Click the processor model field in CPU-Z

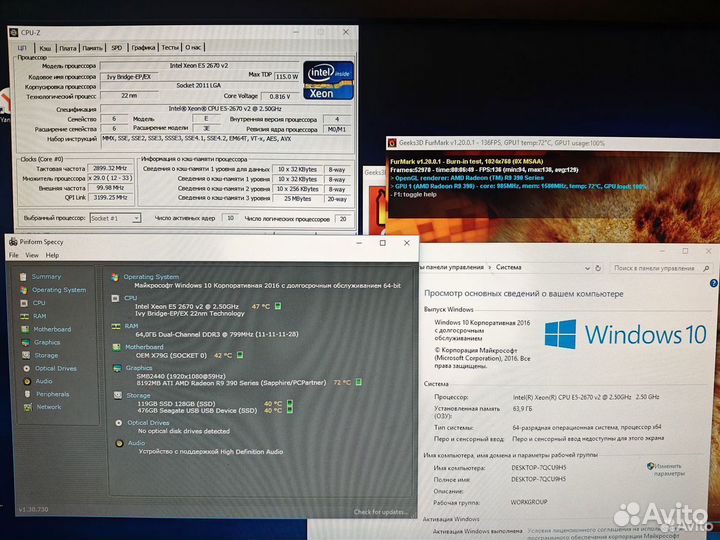pyautogui.click(x=199, y=66)
